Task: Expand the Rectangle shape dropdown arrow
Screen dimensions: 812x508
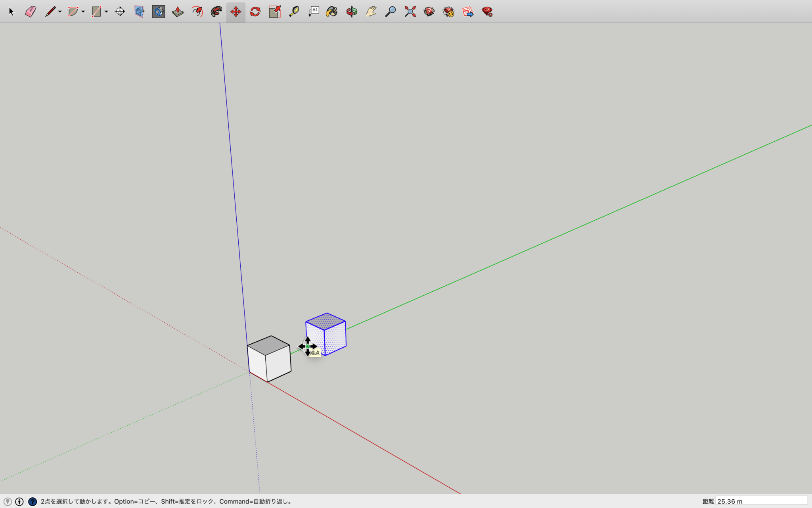Action: 106,12
